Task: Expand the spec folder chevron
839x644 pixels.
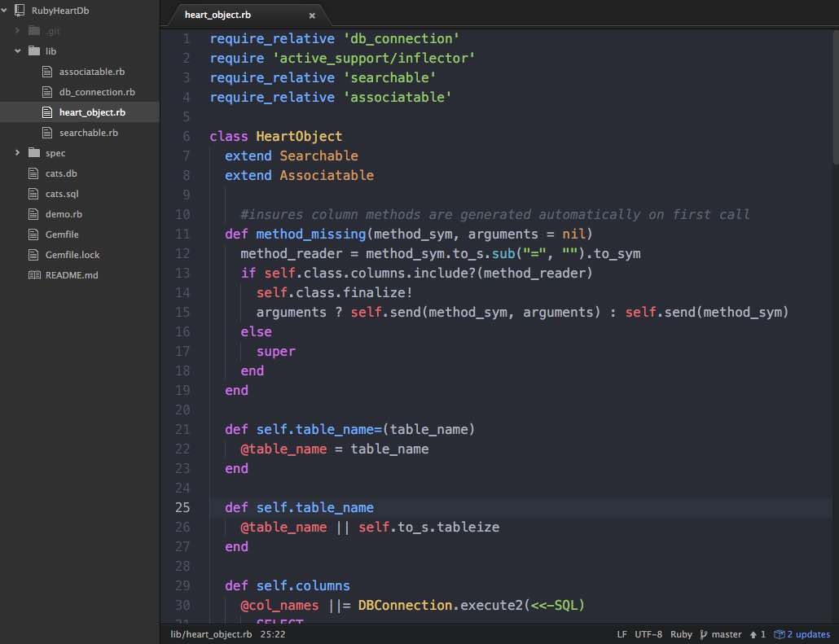Action: coord(18,153)
